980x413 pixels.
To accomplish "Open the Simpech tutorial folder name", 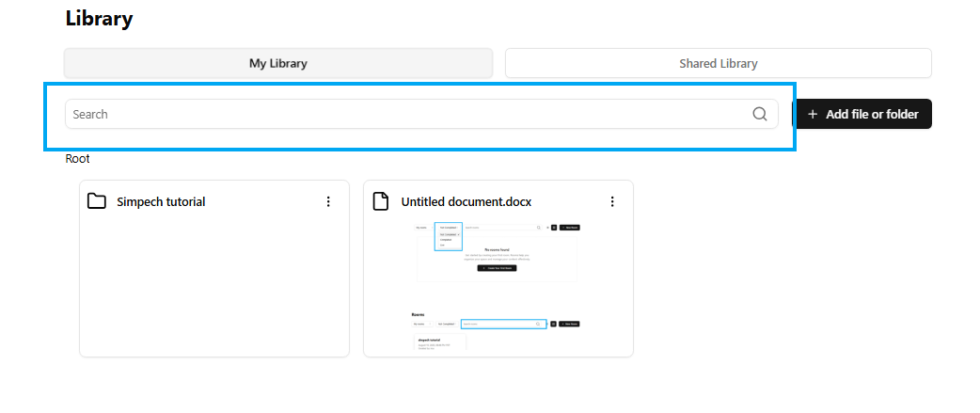I will pyautogui.click(x=161, y=201).
